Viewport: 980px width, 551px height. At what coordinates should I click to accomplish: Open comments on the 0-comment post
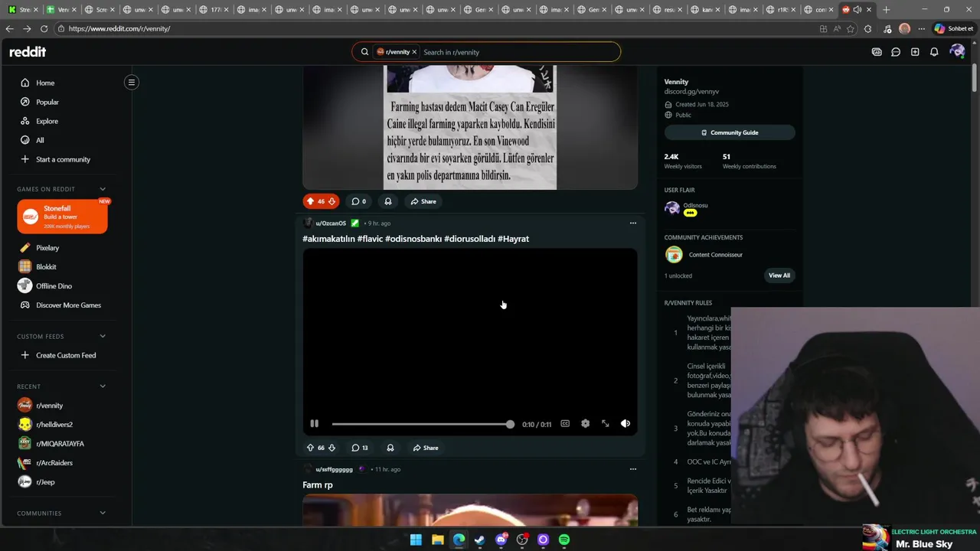[358, 201]
